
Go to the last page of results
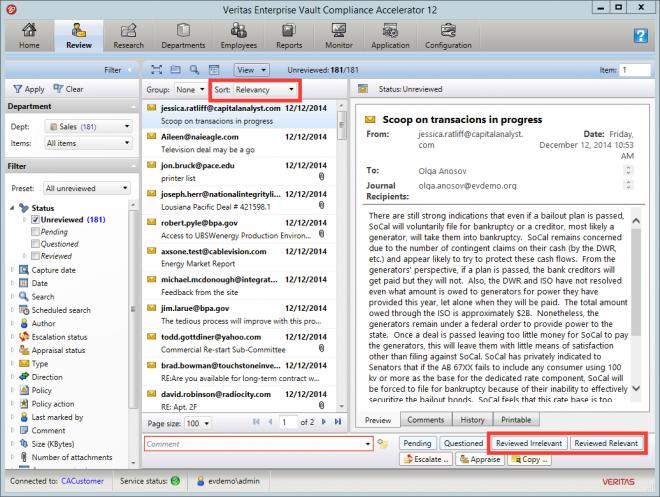pyautogui.click(x=338, y=422)
